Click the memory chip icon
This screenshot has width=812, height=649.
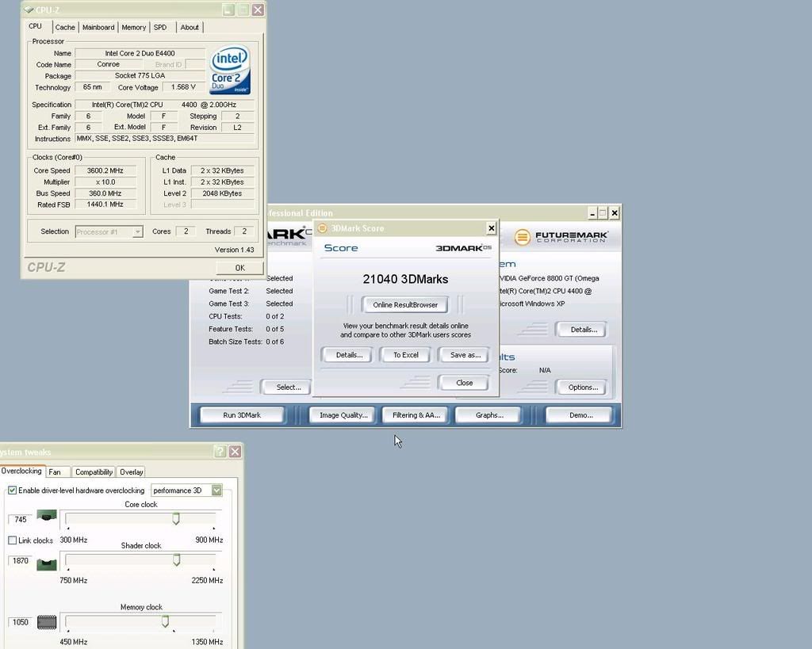coord(47,622)
